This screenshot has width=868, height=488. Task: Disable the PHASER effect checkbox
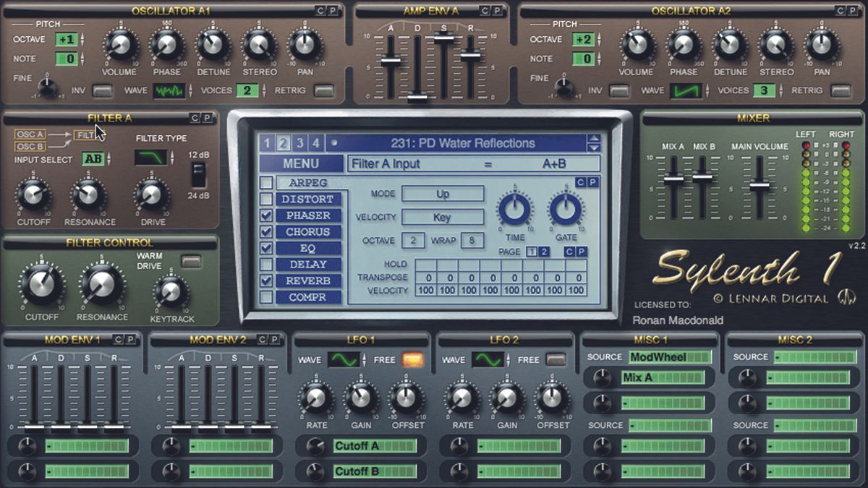[266, 215]
